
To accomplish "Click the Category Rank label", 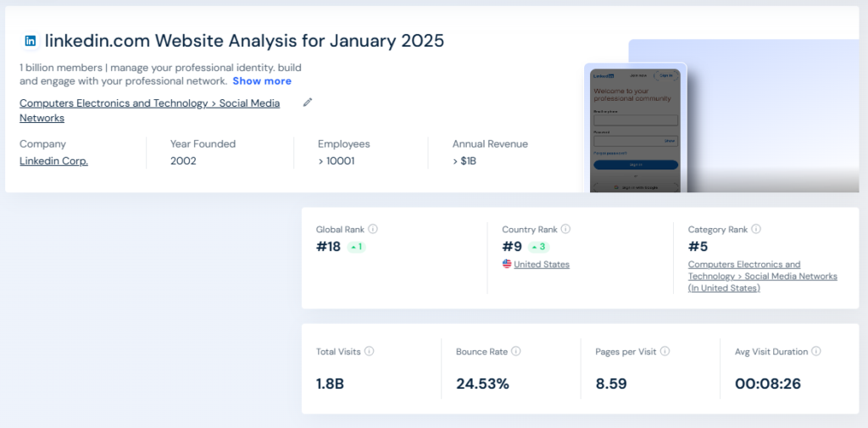I will click(718, 229).
